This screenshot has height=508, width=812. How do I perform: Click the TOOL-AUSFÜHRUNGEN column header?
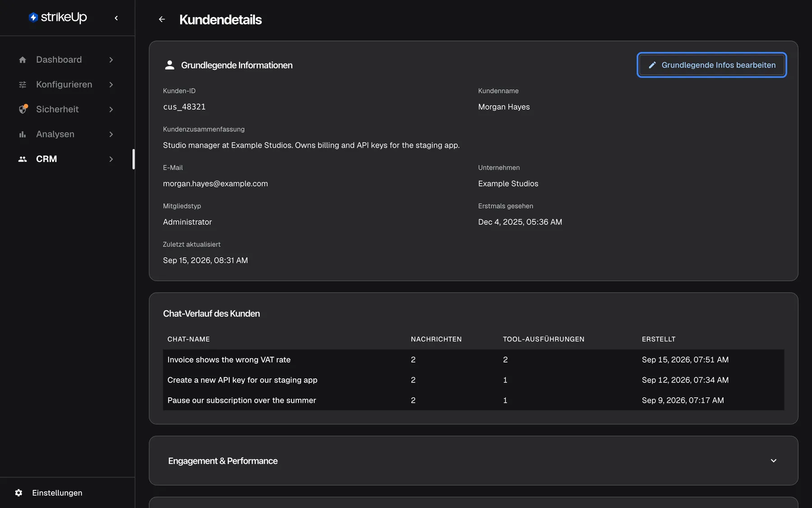(x=544, y=339)
